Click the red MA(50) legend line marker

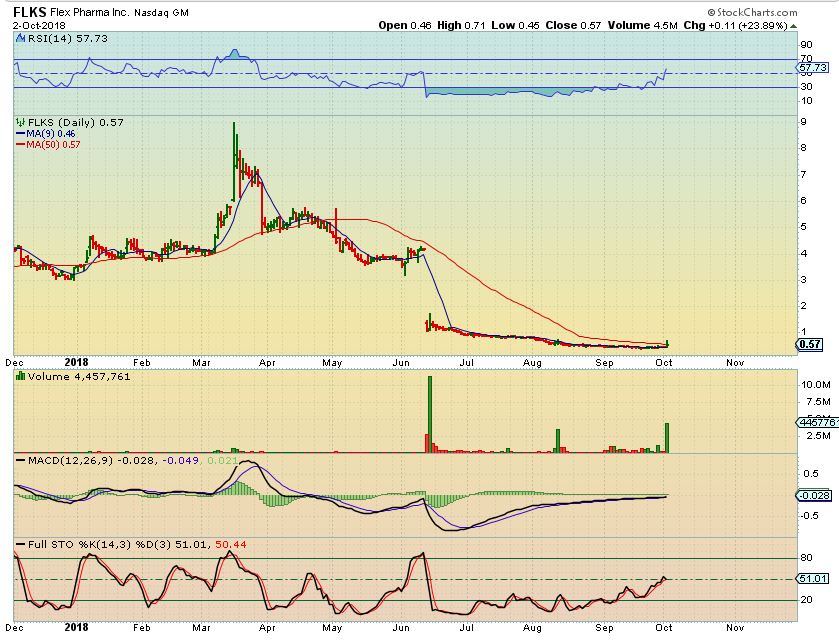tap(19, 144)
